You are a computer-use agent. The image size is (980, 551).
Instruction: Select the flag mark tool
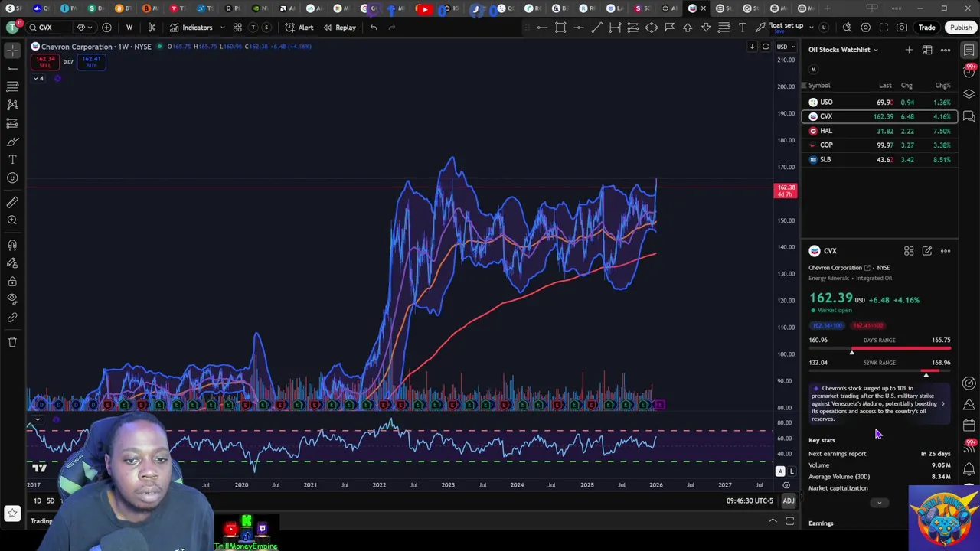click(x=669, y=28)
